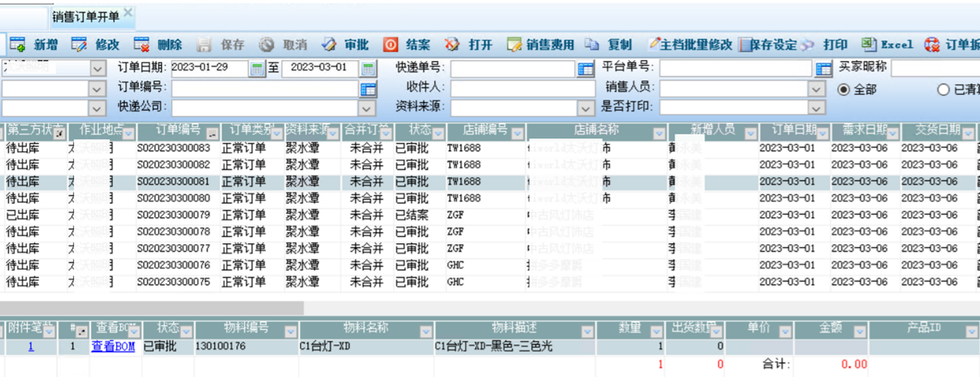Expand the 是否打印 dropdown

click(816, 107)
